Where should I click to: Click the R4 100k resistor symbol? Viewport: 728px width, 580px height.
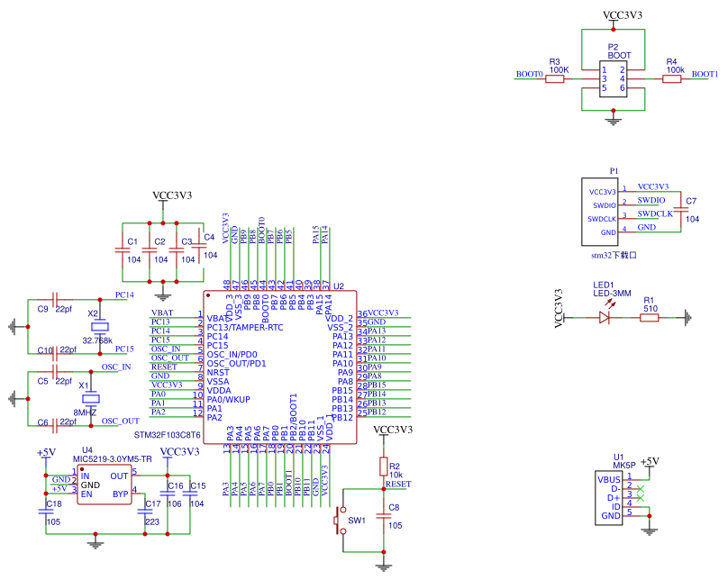[x=671, y=79]
